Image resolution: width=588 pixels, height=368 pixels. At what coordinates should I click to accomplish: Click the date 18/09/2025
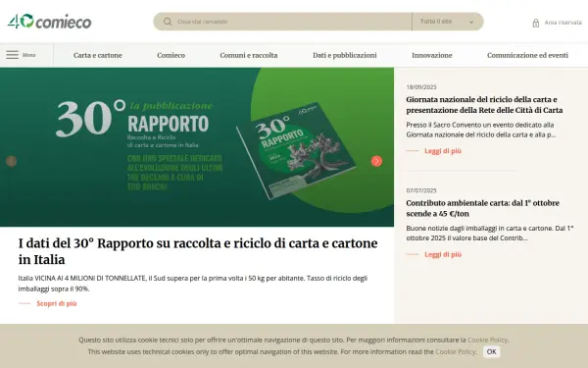(421, 87)
